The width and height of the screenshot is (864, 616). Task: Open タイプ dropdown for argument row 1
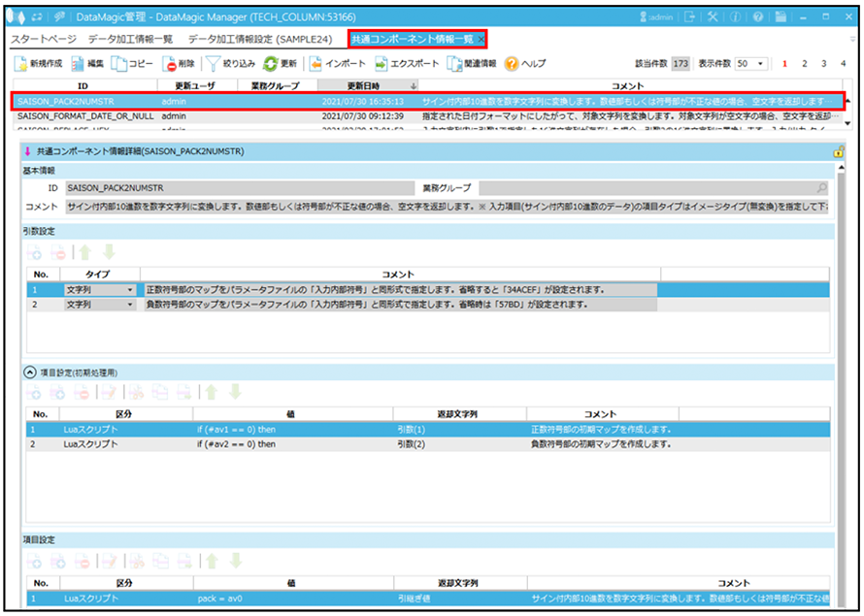(x=130, y=289)
